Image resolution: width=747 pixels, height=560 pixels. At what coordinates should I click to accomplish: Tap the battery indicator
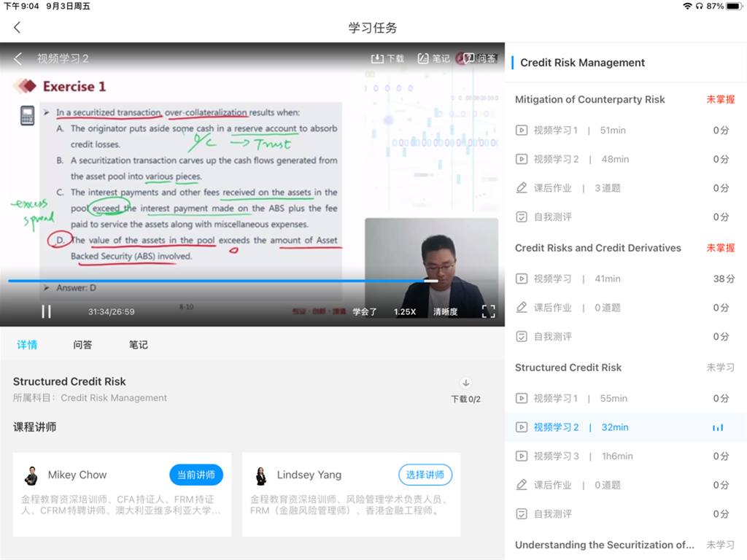(x=734, y=6)
